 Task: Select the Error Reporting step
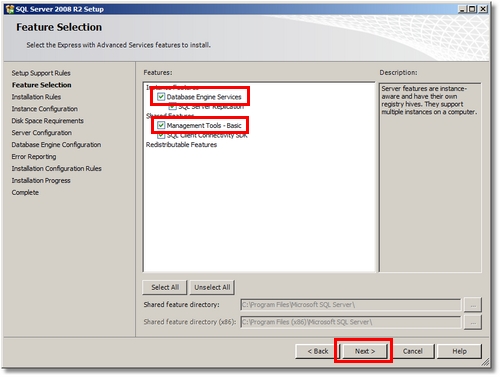coord(34,157)
